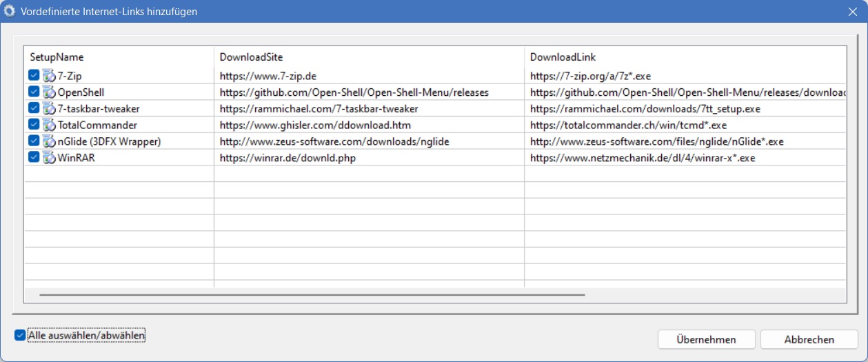Uncheck the 7-Zip row checkbox

[x=34, y=75]
